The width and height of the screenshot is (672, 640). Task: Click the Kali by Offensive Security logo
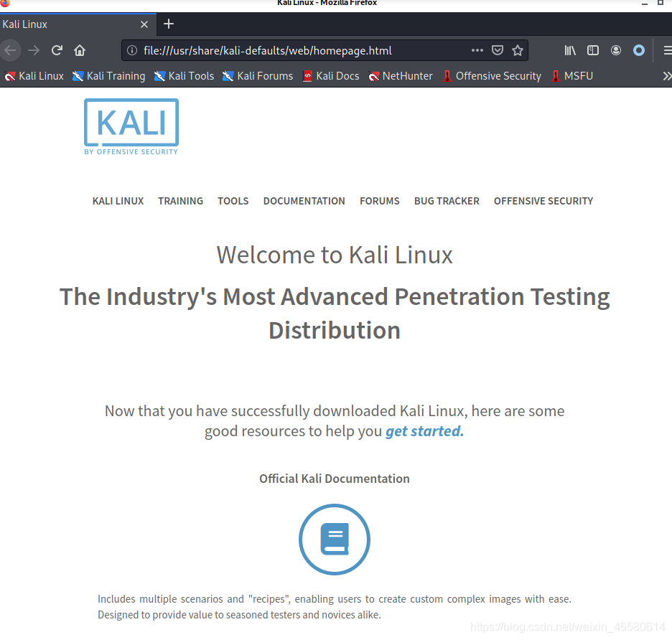[131, 127]
